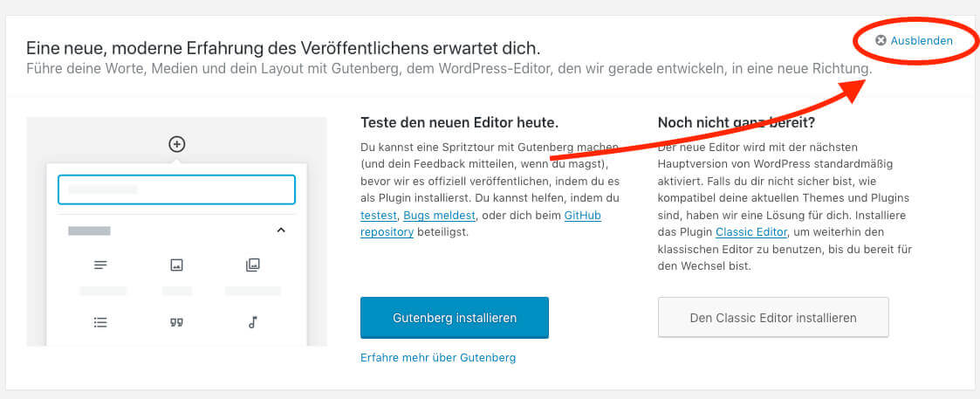Screen dimensions: 980x399
Task: Open the 'testest' link
Action: [378, 216]
